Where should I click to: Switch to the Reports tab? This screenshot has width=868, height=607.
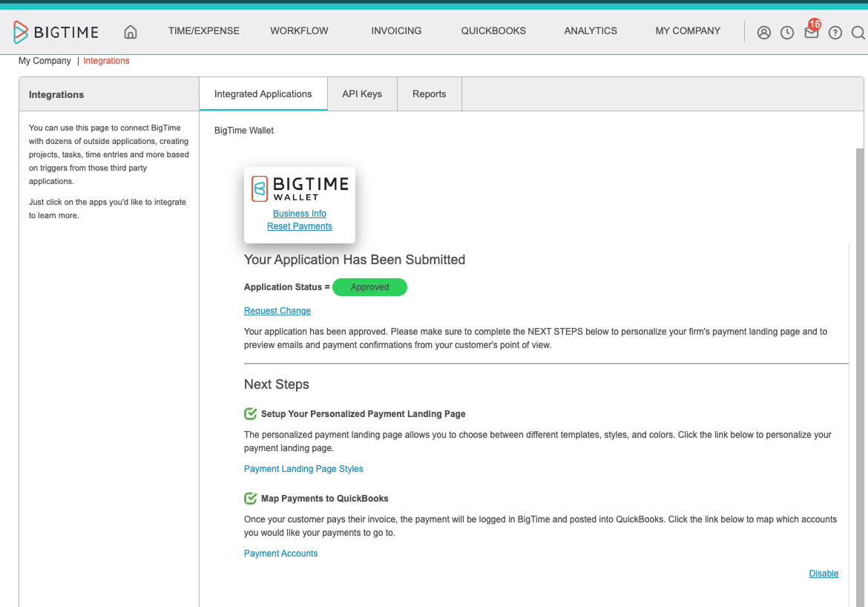tap(429, 94)
